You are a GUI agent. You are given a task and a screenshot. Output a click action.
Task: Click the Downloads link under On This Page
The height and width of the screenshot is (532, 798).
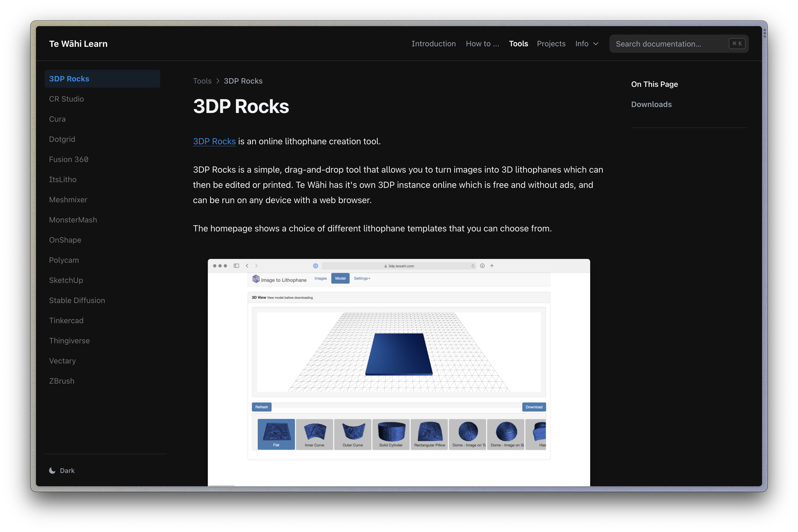(651, 105)
